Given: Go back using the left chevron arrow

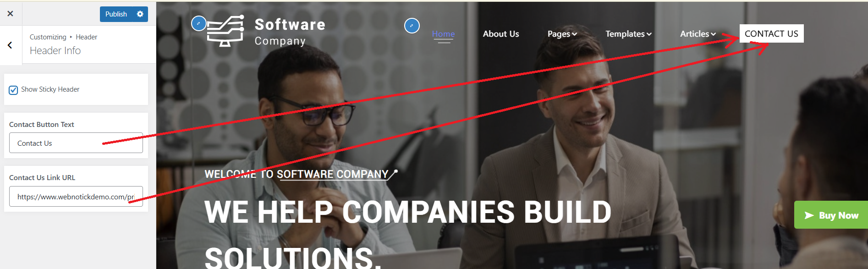Looking at the screenshot, I should [10, 45].
